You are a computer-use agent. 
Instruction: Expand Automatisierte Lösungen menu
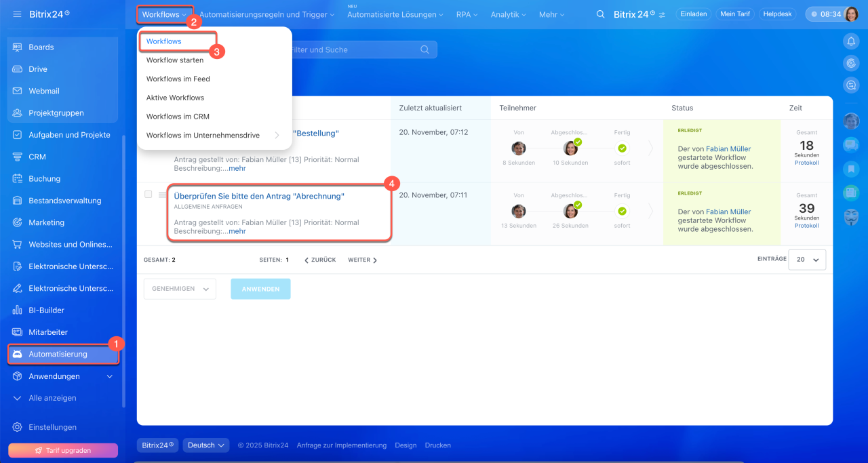[x=395, y=15]
